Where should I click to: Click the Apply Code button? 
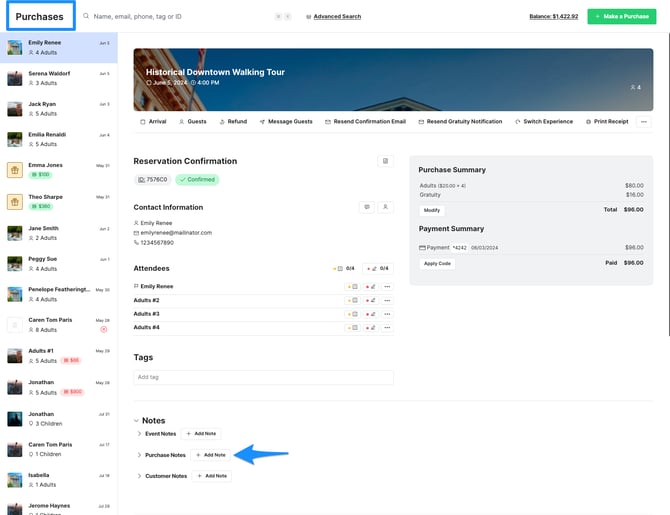[x=437, y=264]
